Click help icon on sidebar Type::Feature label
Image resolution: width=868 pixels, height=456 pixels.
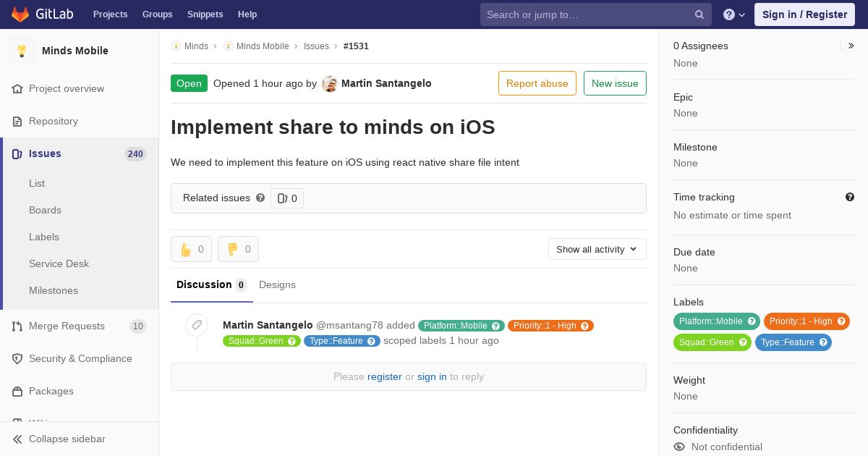[823, 342]
